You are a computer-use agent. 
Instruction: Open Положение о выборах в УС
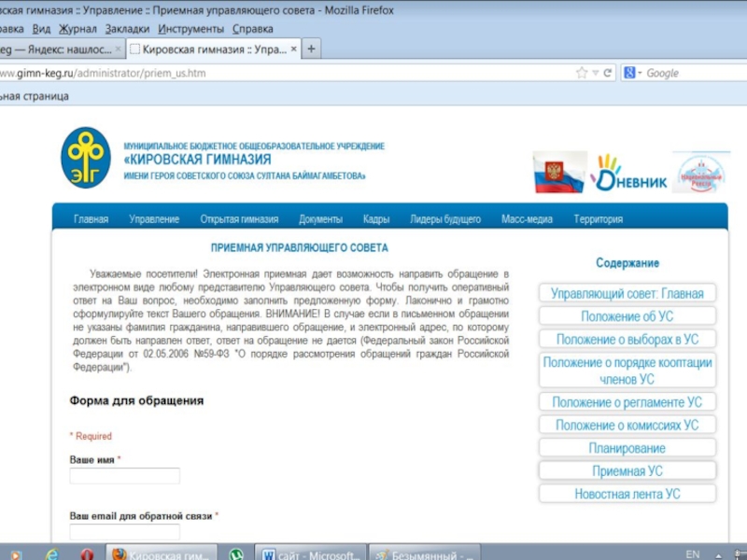tap(627, 339)
